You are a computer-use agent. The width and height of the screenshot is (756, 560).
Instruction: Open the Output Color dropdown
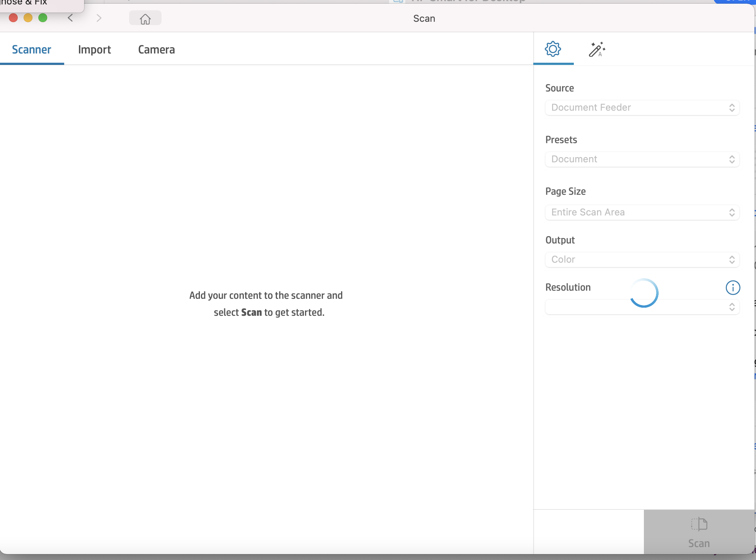point(642,260)
